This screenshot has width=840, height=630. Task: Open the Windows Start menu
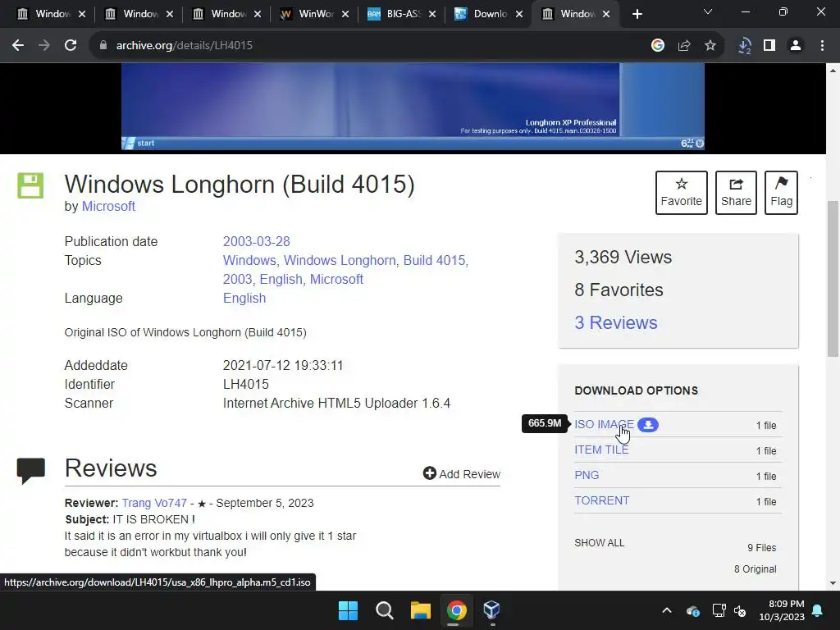coord(348,610)
